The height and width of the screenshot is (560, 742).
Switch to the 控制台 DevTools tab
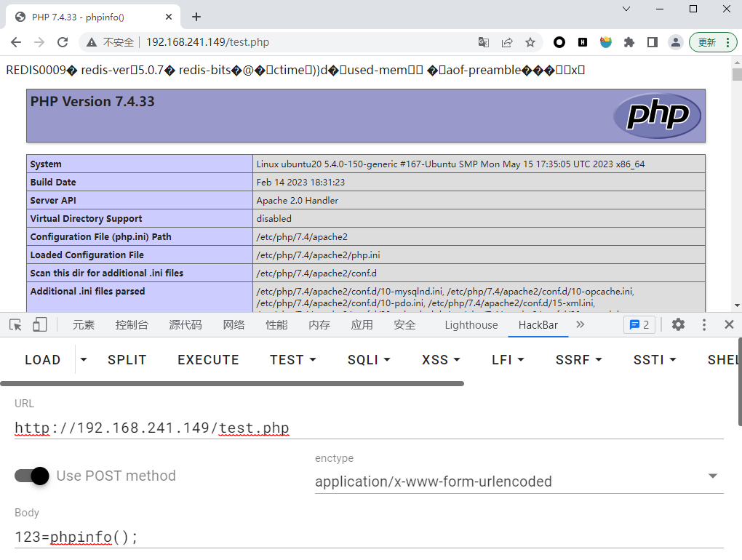[x=132, y=325]
